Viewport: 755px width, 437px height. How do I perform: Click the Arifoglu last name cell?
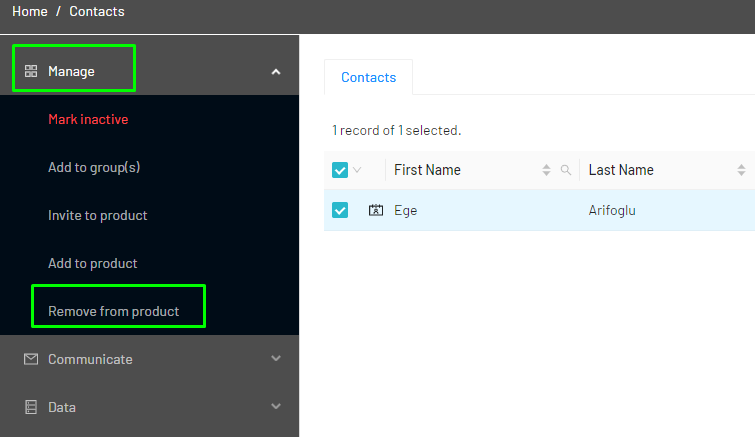click(x=612, y=211)
